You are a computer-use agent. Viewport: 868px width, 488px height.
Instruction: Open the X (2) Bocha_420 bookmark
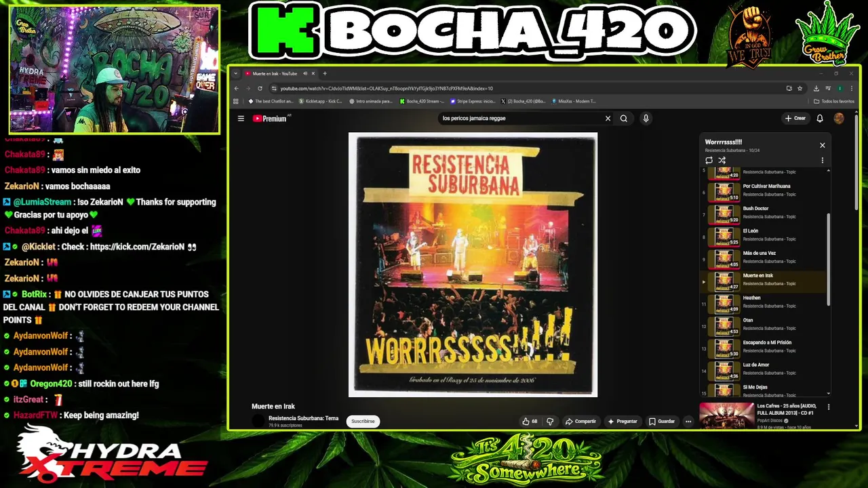point(524,102)
